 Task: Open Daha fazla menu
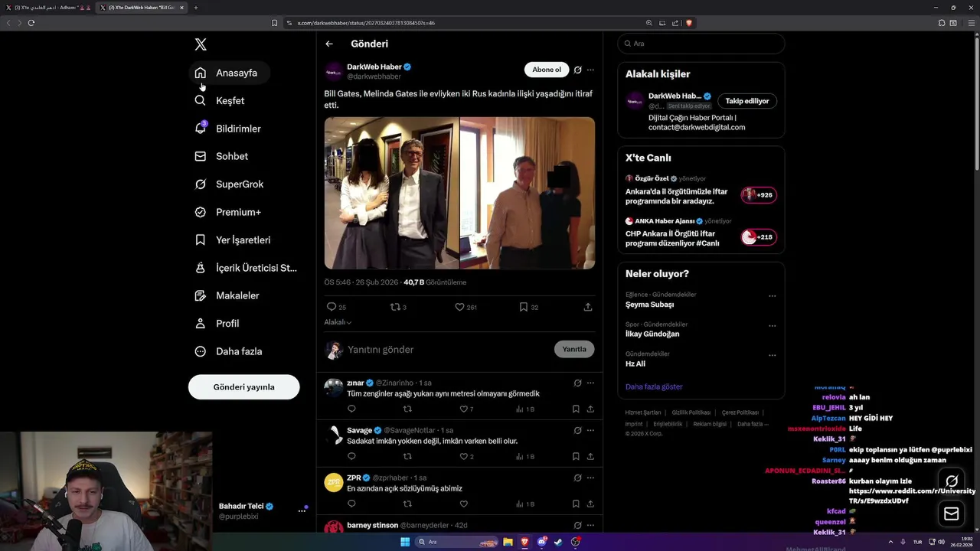[x=229, y=351]
